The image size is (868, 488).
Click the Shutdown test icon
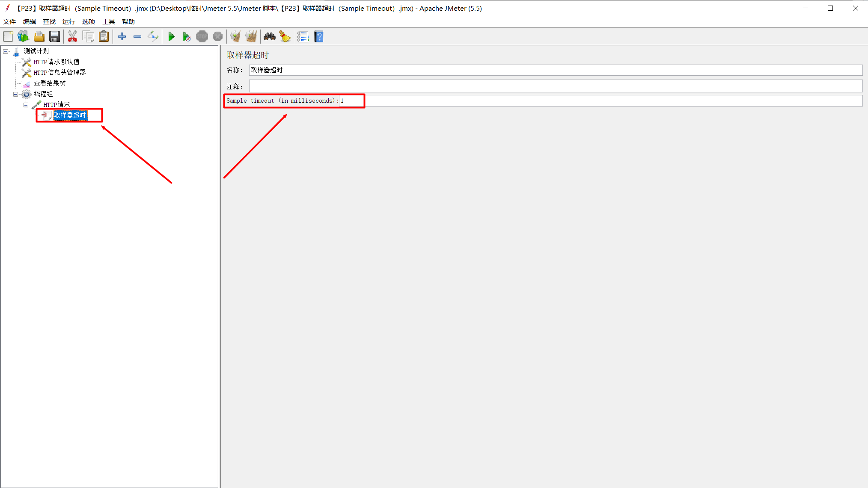click(x=218, y=37)
